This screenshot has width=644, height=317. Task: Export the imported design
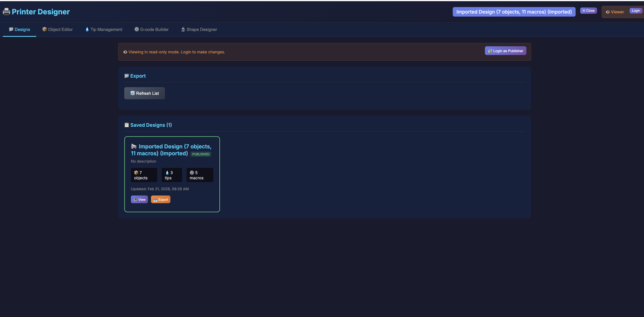[160, 199]
